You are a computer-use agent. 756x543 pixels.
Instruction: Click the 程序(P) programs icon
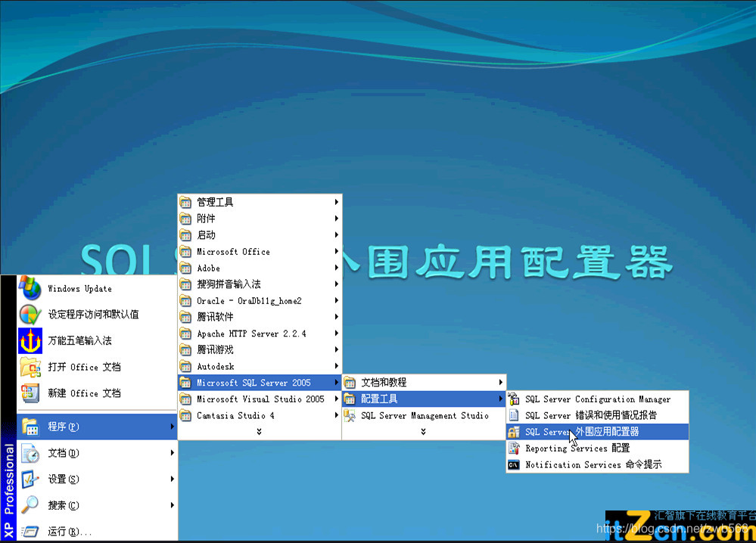(x=30, y=427)
